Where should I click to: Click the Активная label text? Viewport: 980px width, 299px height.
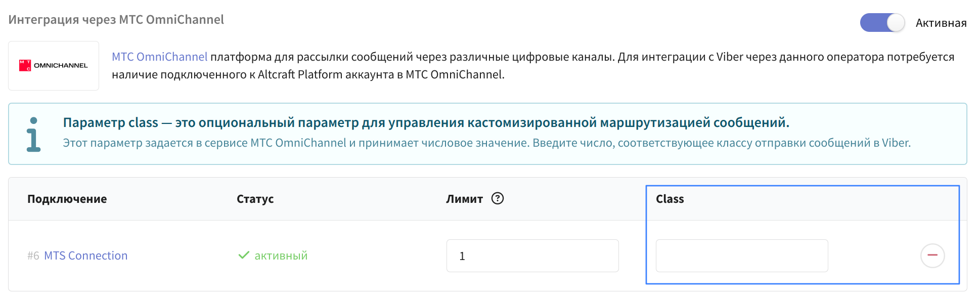[941, 23]
